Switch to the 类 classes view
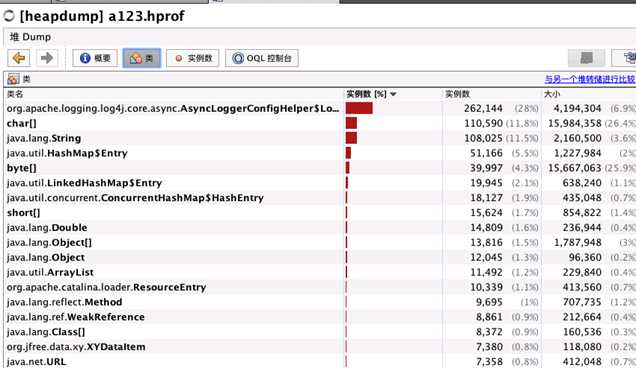This screenshot has width=636, height=368. 142,58
